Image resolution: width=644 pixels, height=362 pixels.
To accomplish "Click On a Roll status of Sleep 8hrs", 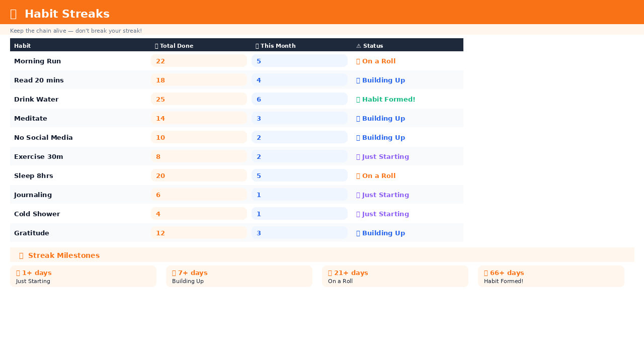I will tap(376, 176).
